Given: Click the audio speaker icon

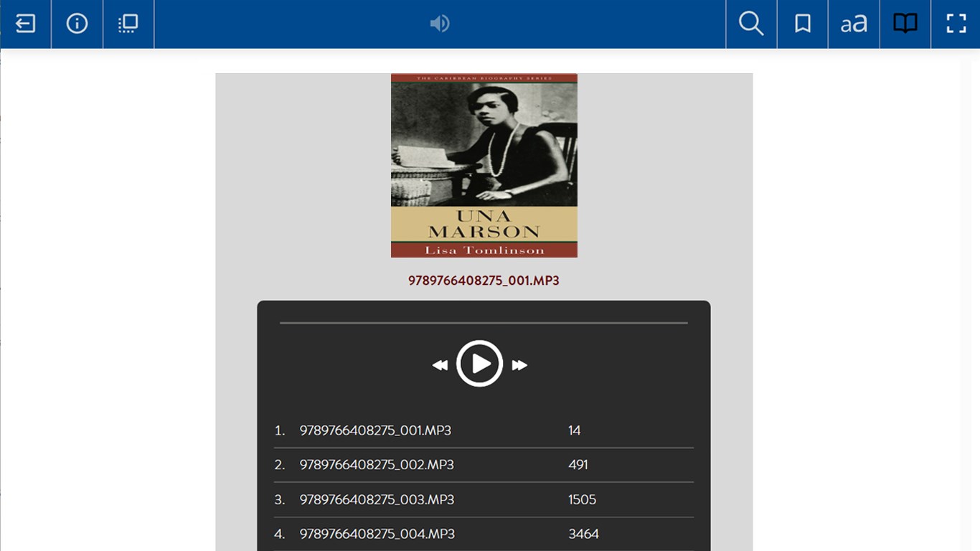Looking at the screenshot, I should coord(440,24).
